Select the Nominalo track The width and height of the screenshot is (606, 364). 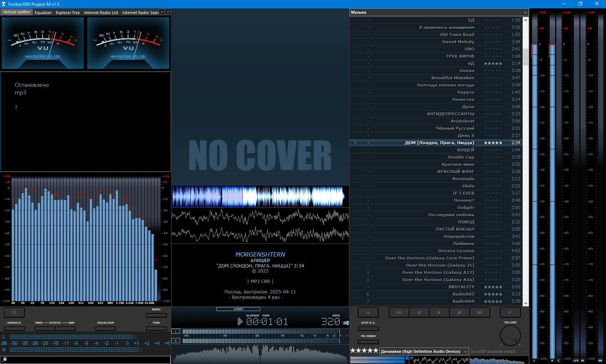436,179
